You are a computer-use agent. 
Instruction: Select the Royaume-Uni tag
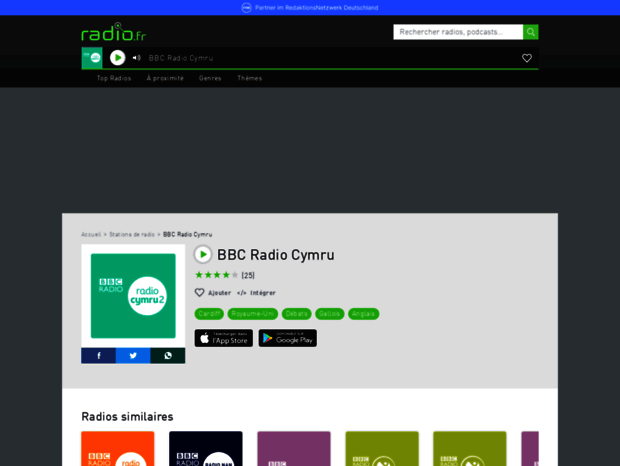click(253, 314)
